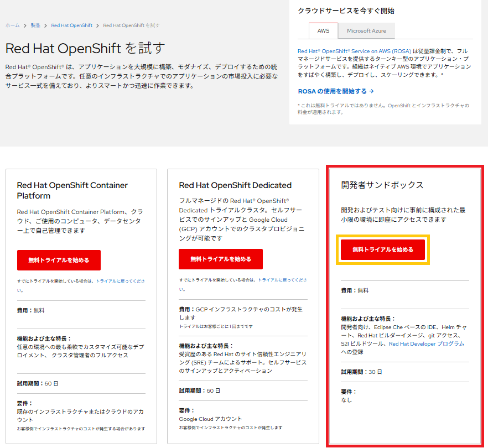Viewport: 488px width, 448px height.
Task: Select the AWS tab
Action: (323, 30)
